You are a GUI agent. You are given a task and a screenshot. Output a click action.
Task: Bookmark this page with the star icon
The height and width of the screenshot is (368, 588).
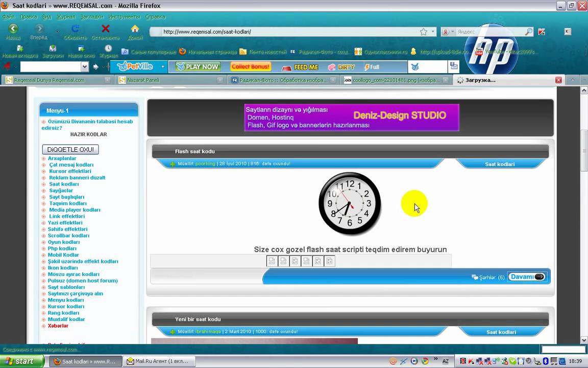[423, 32]
